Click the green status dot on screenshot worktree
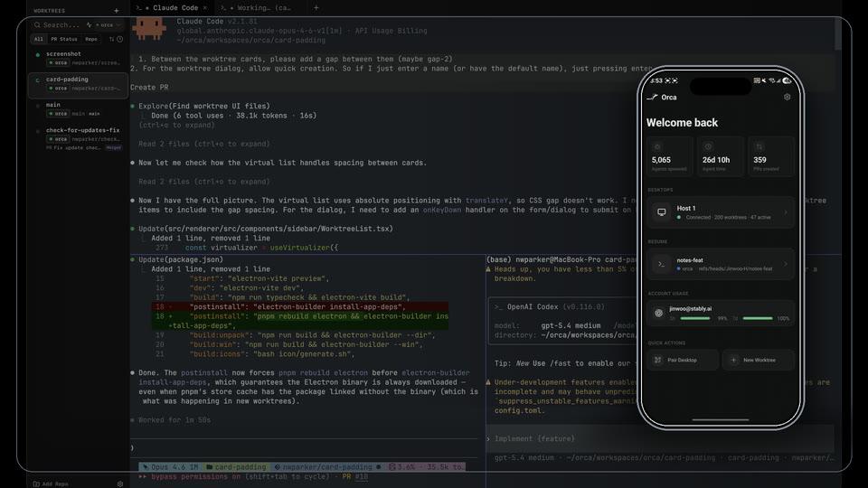 (38, 55)
